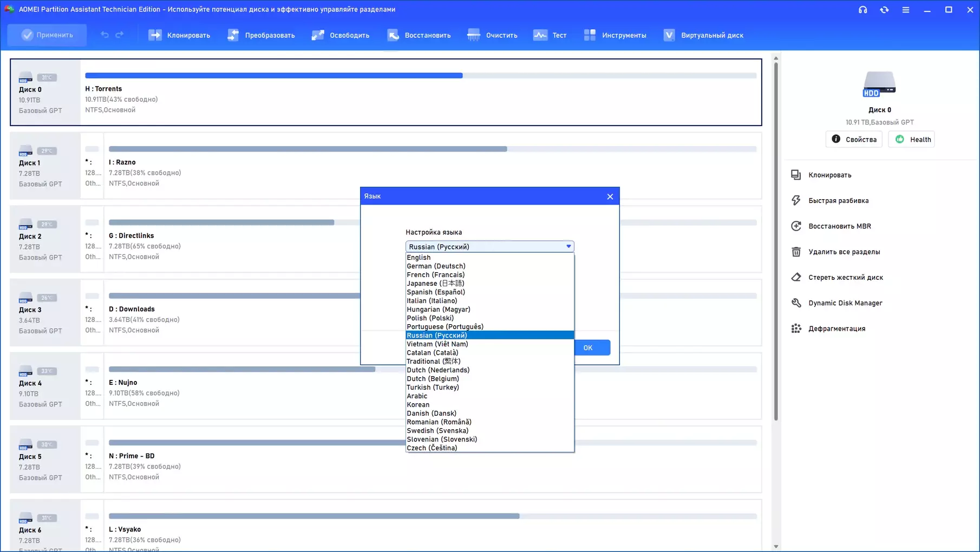Select Диск 1 HDD icon in disk list
This screenshot has height=552, width=980.
coord(25,151)
